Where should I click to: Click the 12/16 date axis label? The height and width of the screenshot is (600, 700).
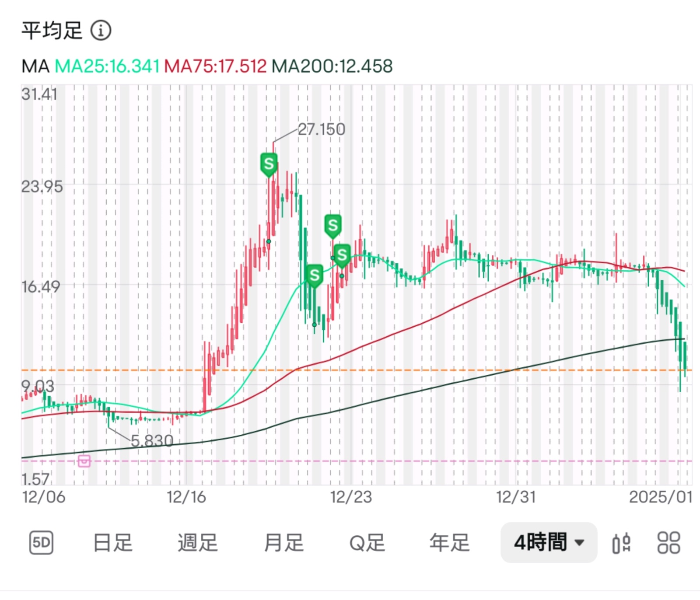[186, 497]
